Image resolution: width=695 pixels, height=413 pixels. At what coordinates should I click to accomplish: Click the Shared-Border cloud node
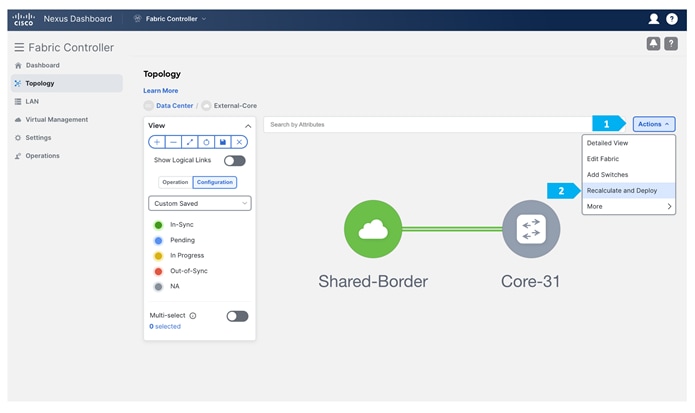click(373, 229)
